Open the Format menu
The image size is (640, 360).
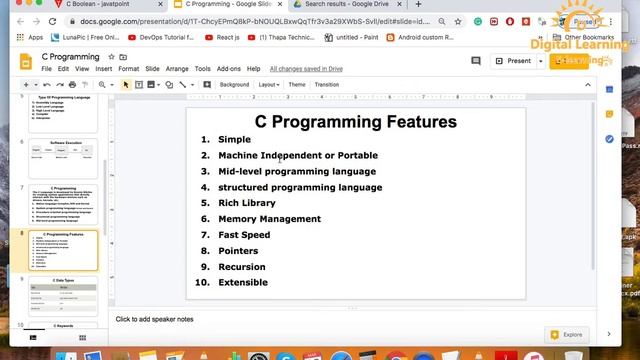129,69
